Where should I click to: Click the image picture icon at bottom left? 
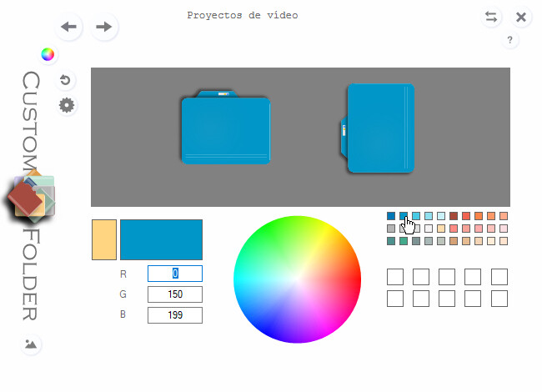coord(31,344)
